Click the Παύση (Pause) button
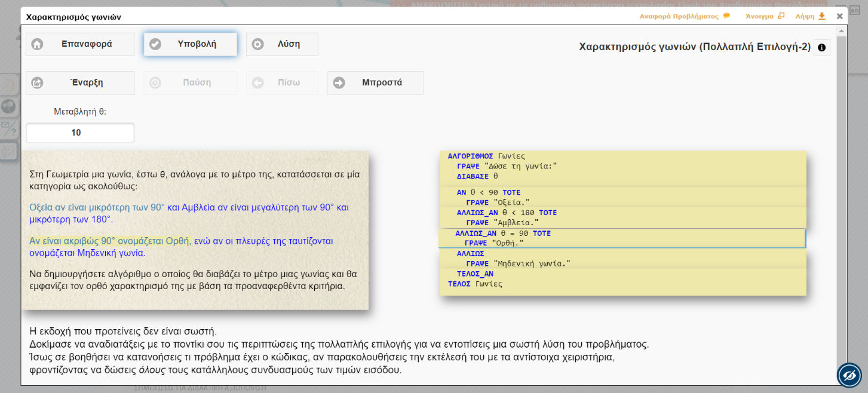 [190, 83]
